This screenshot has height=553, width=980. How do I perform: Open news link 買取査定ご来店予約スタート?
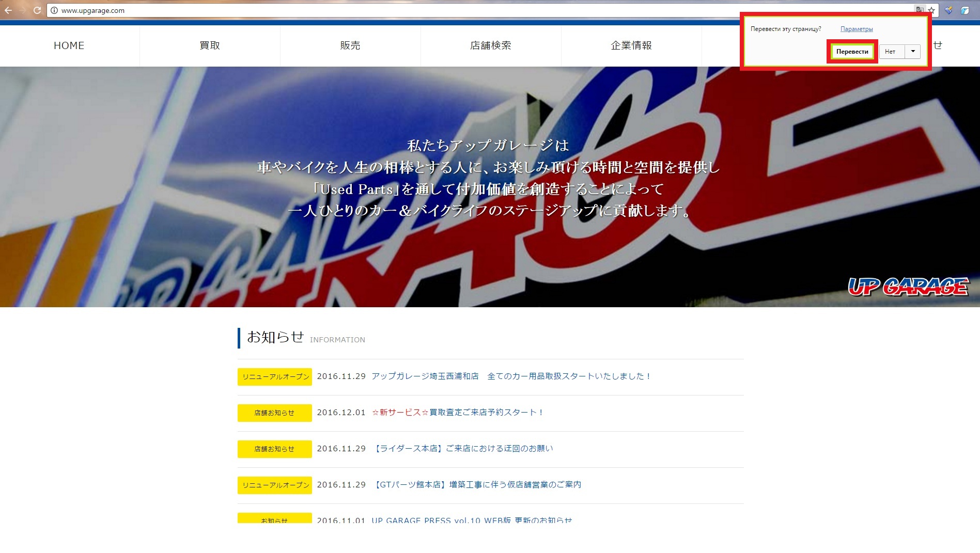pyautogui.click(x=457, y=413)
